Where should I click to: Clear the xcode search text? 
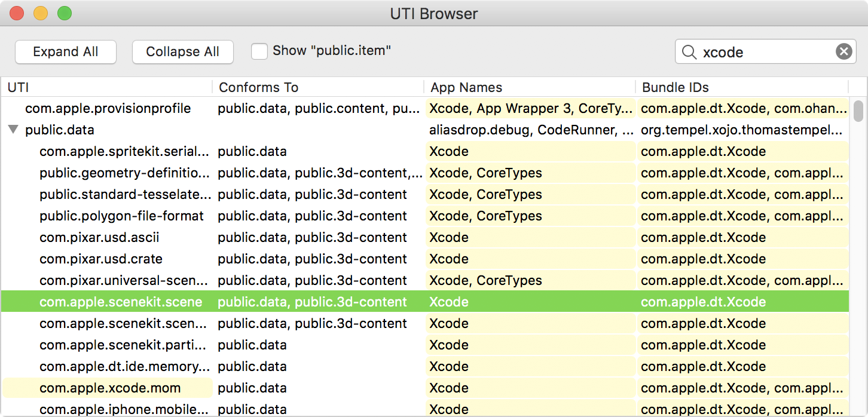[843, 52]
